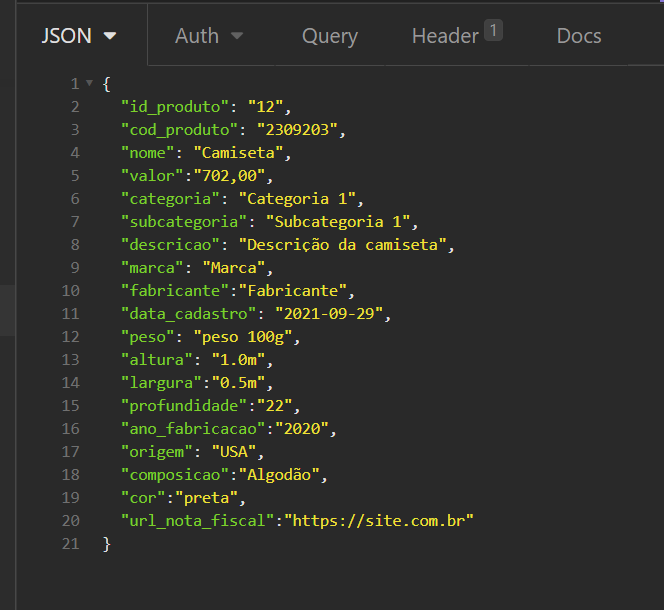The image size is (664, 610).
Task: Click the "702,00" valor value
Action: pos(229,176)
